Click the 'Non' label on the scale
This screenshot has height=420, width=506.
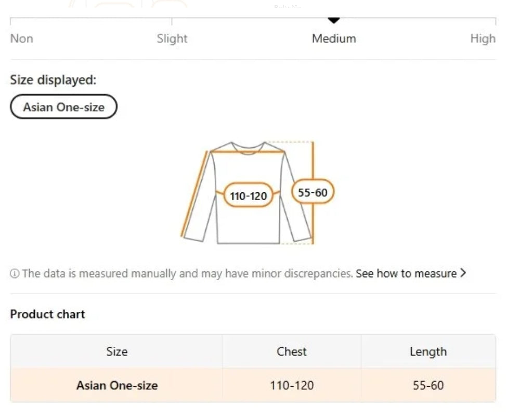point(22,38)
